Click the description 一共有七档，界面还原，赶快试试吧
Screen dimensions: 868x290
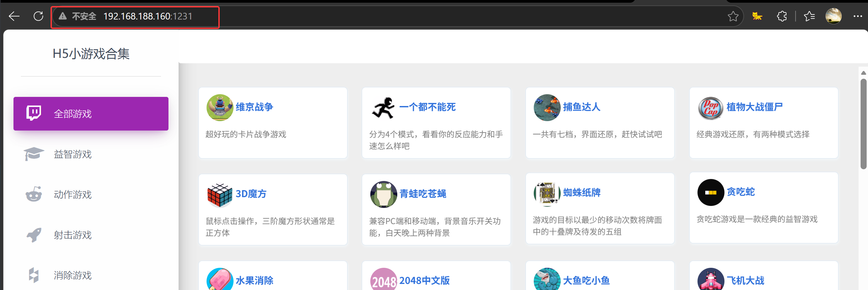pos(597,135)
